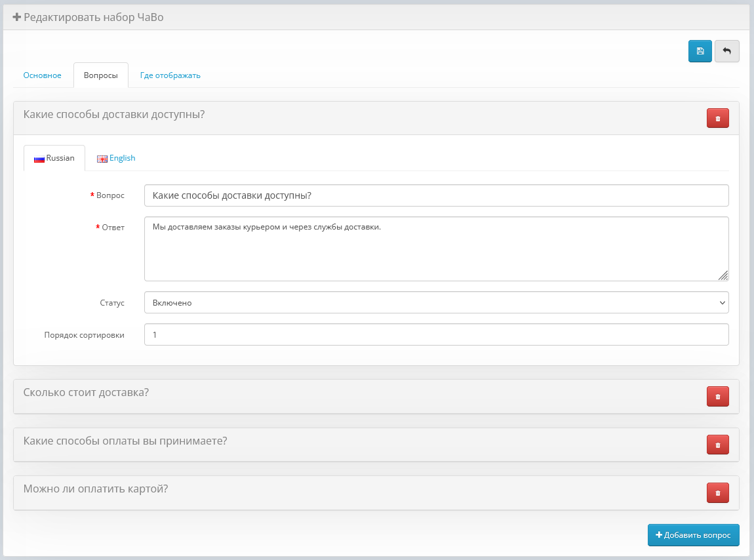Switch to the Где отображать tab
This screenshot has height=560, width=754.
[170, 75]
